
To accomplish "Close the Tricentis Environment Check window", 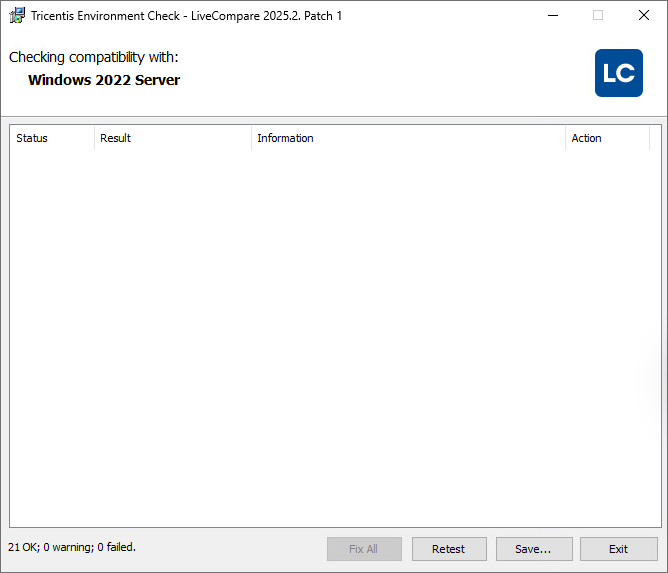I will 644,16.
